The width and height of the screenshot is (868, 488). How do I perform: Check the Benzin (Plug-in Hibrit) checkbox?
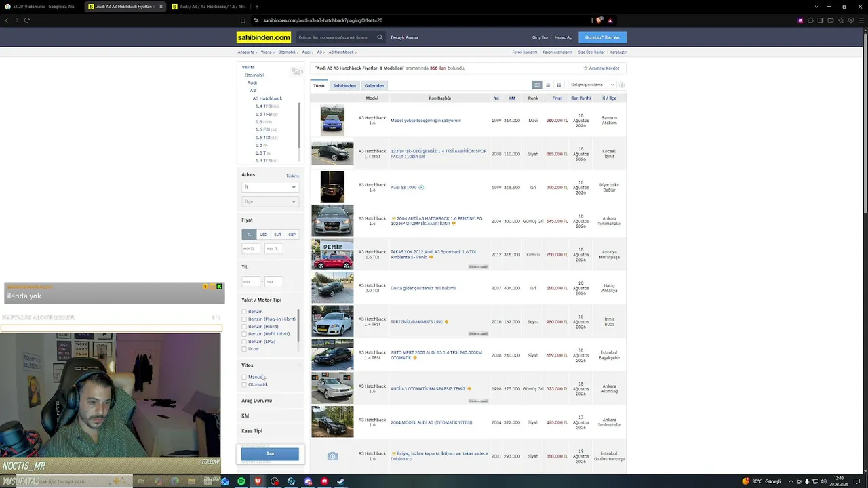point(244,319)
